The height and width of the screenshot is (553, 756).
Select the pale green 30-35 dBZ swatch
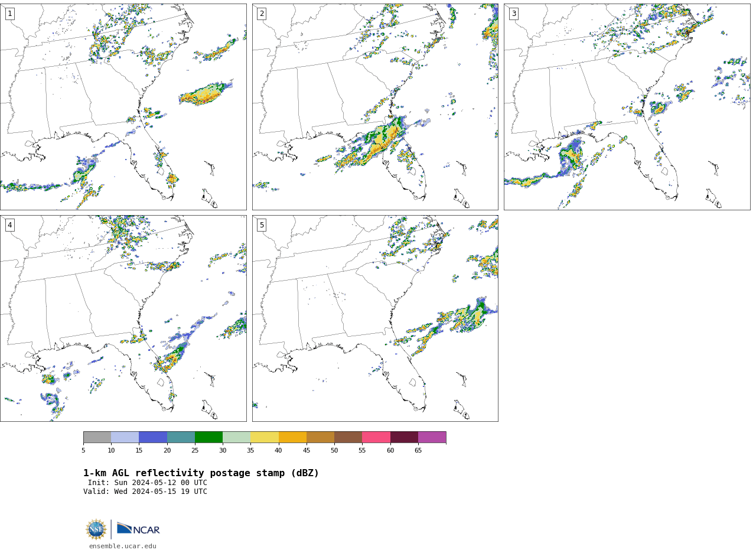click(236, 437)
